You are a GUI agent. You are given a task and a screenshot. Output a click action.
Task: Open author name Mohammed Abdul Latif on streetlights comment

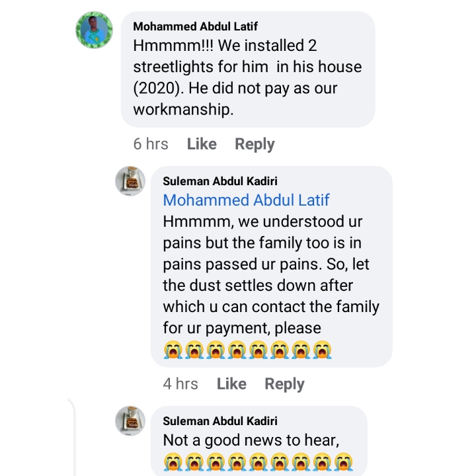click(195, 26)
